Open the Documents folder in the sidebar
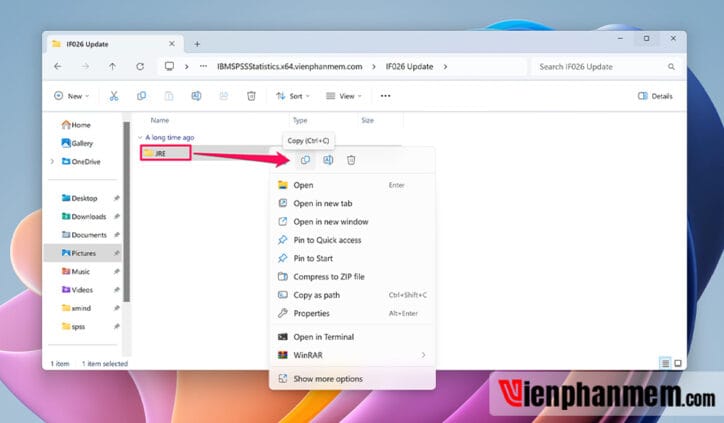724x423 pixels. [84, 235]
